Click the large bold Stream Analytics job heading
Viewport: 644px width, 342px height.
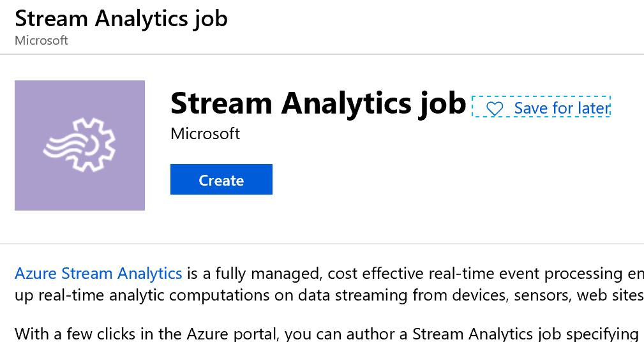point(318,102)
